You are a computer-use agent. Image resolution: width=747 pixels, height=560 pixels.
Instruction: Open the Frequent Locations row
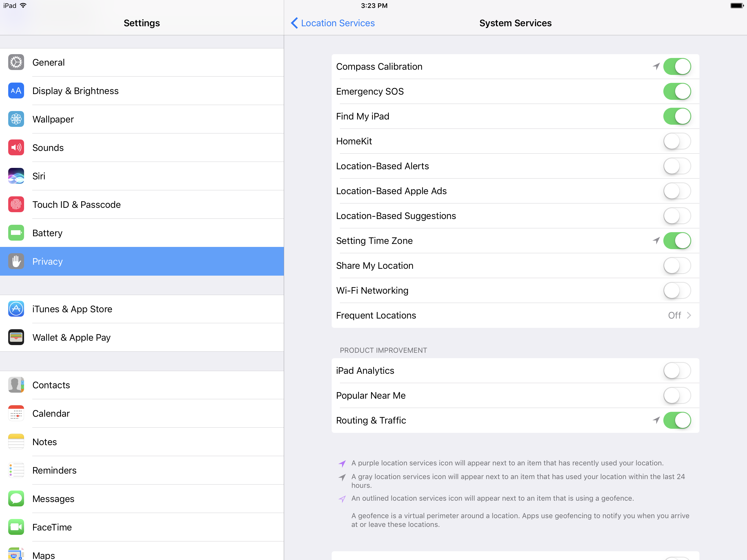(x=515, y=315)
